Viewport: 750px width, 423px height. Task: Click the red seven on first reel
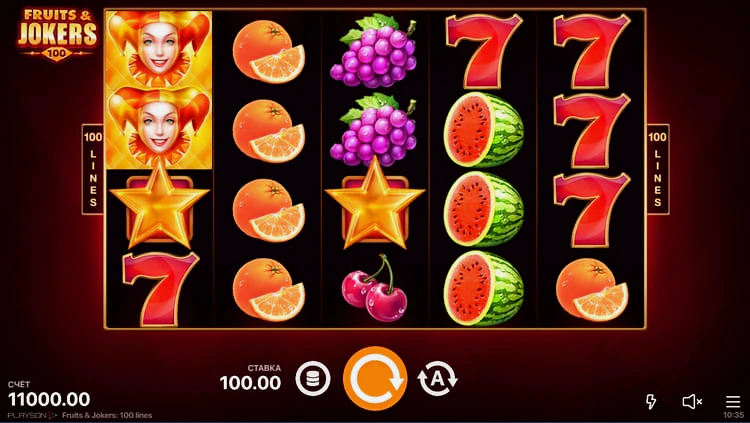pos(160,289)
